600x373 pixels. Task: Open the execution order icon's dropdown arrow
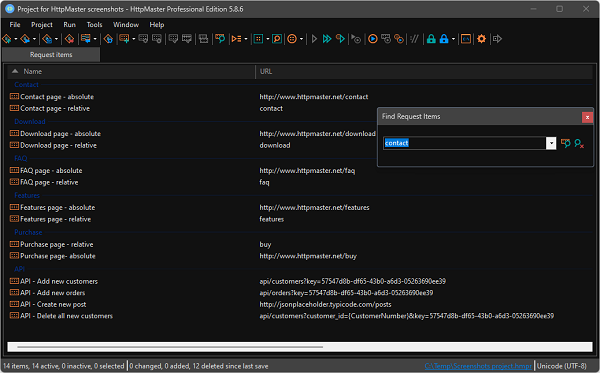point(246,39)
